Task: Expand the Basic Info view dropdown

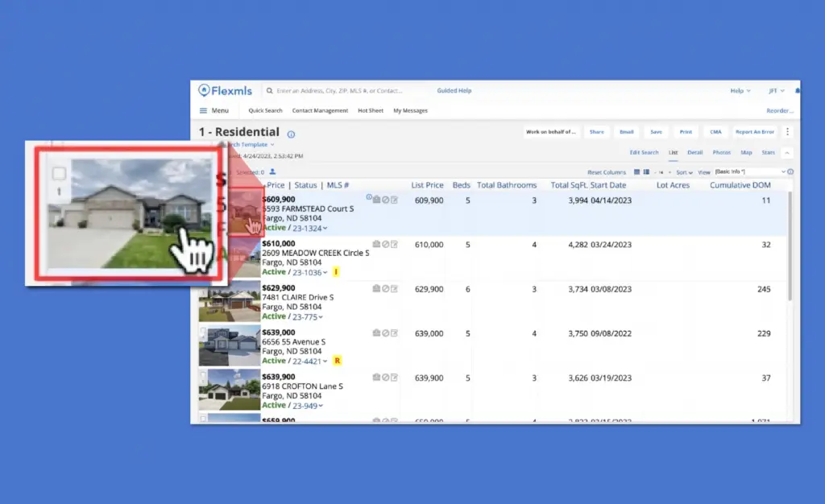Action: click(748, 172)
